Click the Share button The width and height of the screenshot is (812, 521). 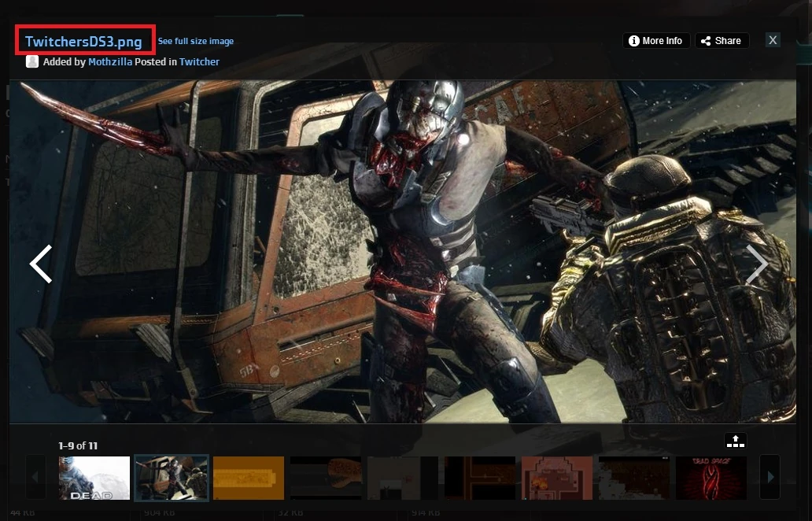pyautogui.click(x=722, y=40)
